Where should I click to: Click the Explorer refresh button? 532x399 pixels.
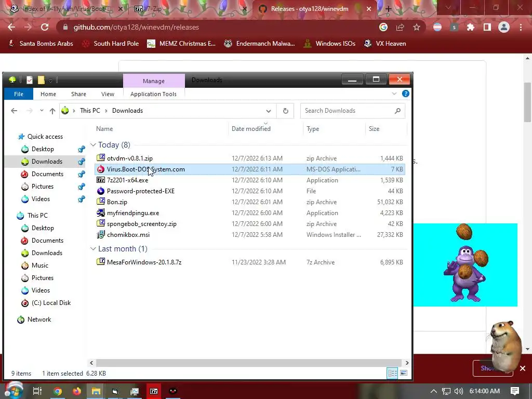pos(286,111)
